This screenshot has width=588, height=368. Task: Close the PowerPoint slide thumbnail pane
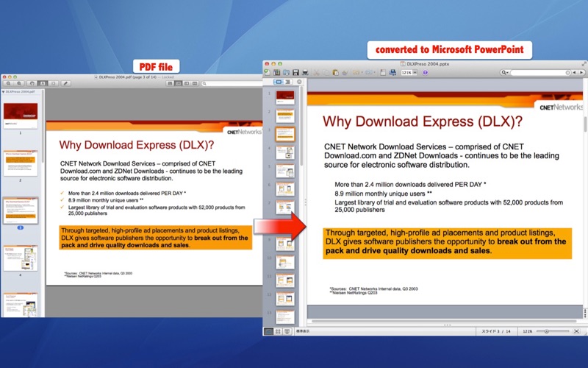click(299, 82)
